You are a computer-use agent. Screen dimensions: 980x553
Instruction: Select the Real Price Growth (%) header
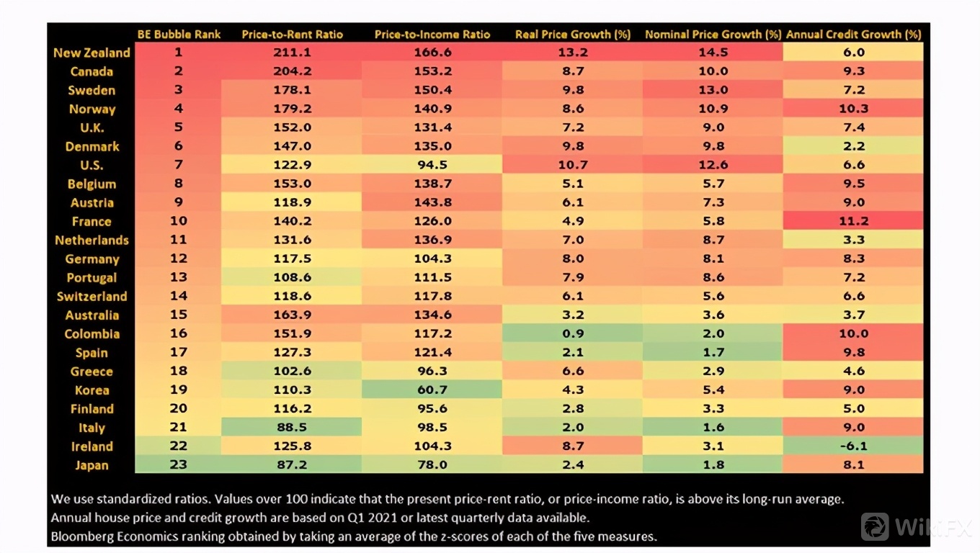click(573, 34)
